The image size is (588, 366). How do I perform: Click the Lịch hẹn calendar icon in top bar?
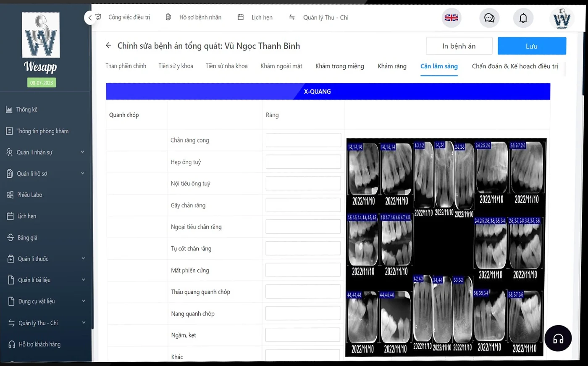241,17
